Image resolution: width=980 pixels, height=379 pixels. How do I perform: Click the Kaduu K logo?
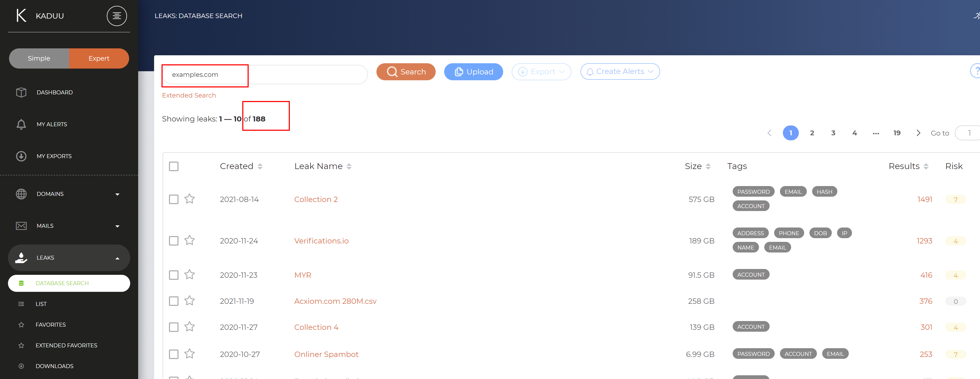(x=21, y=16)
